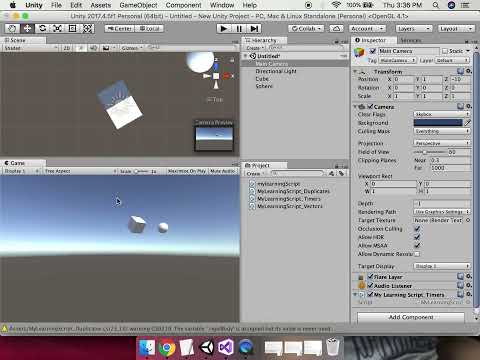Image resolution: width=480 pixels, height=360 pixels.
Task: Select the Hand tool in toolbar
Action: click(12, 29)
